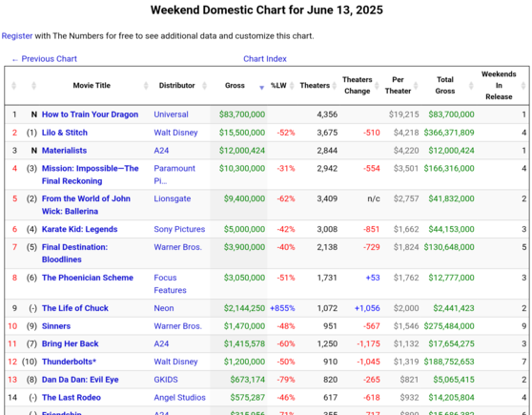This screenshot has width=532, height=415.
Task: Sort by the Gross column arrow
Action: point(261,88)
